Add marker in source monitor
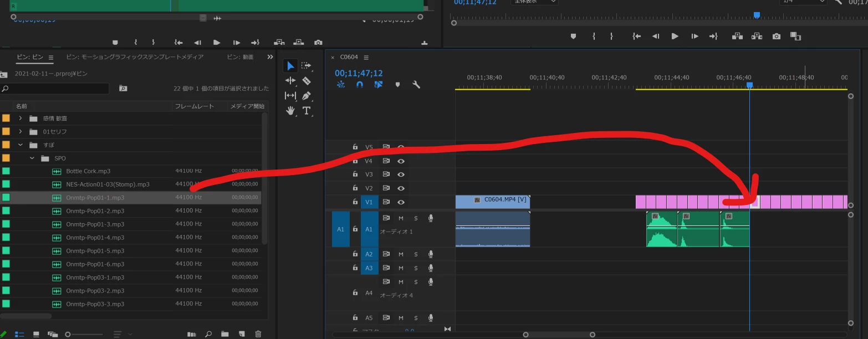Image resolution: width=868 pixels, height=339 pixels. point(115,42)
